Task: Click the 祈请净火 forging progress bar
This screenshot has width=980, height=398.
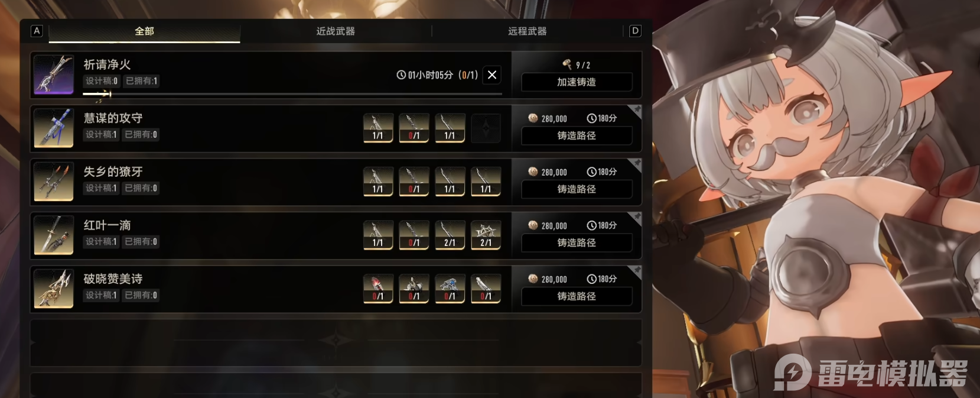Action: coord(292,93)
